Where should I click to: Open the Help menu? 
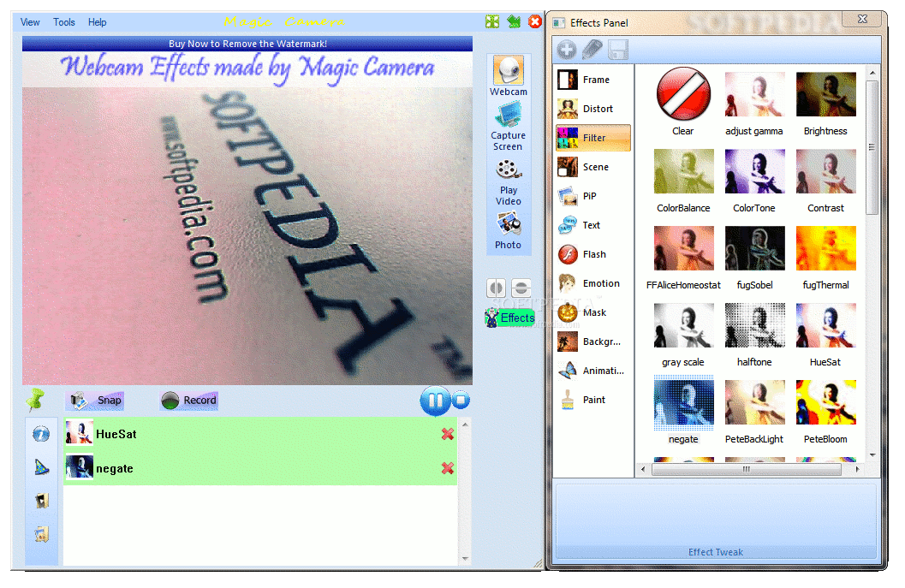click(97, 22)
